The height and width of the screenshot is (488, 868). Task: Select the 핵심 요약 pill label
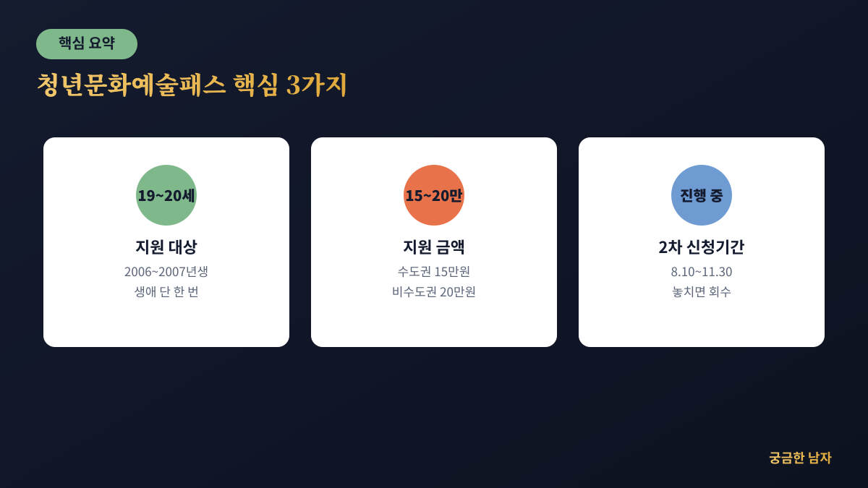(87, 44)
